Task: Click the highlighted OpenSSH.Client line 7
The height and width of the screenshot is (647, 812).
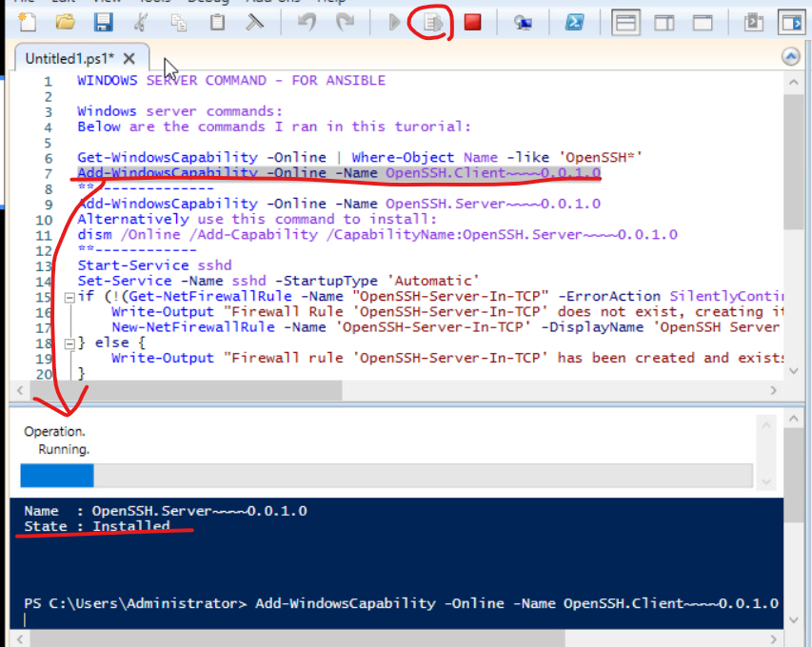Action: [339, 173]
